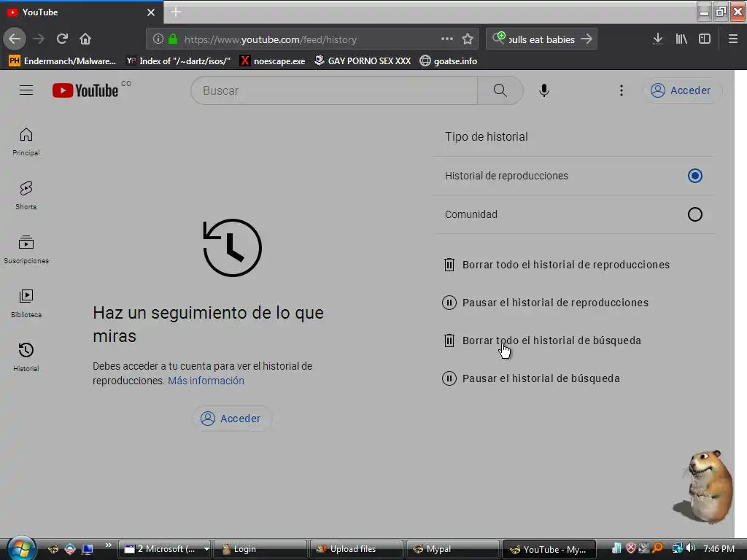Toggle the browser sidebar icon

click(705, 39)
